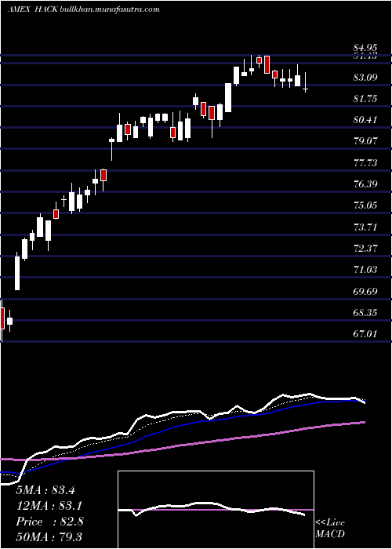This screenshot has width=392, height=549.
Task: Click the tall white candle that starts near 70
Action: pos(17,271)
